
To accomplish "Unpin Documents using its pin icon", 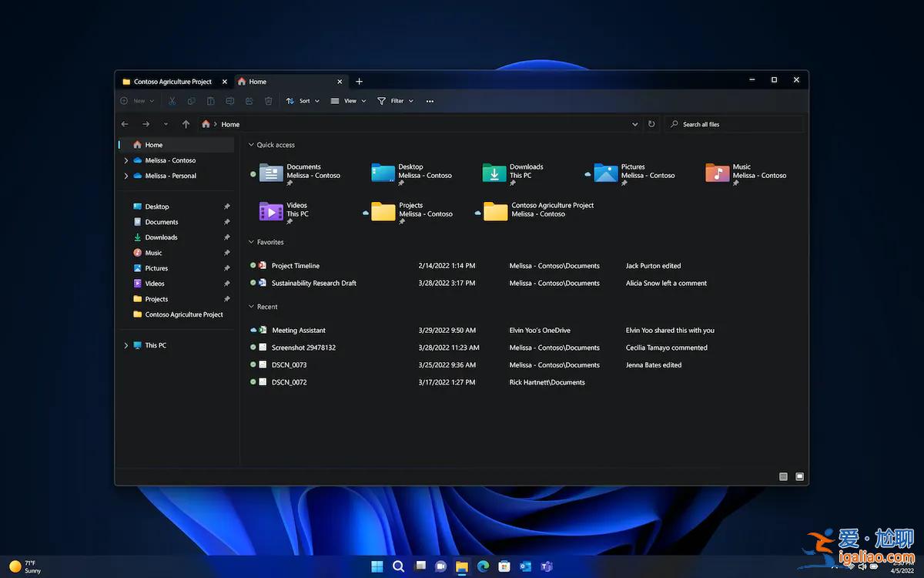I will (x=226, y=222).
